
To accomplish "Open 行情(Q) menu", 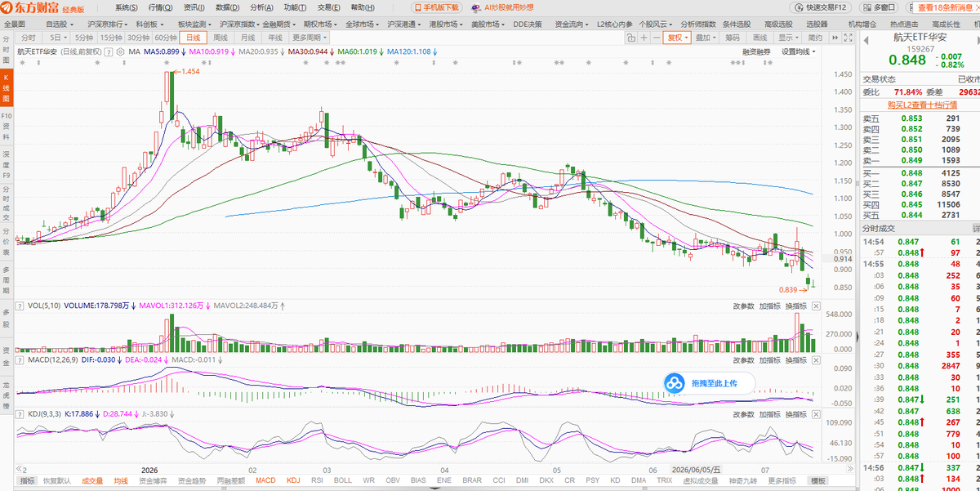I will coord(160,7).
